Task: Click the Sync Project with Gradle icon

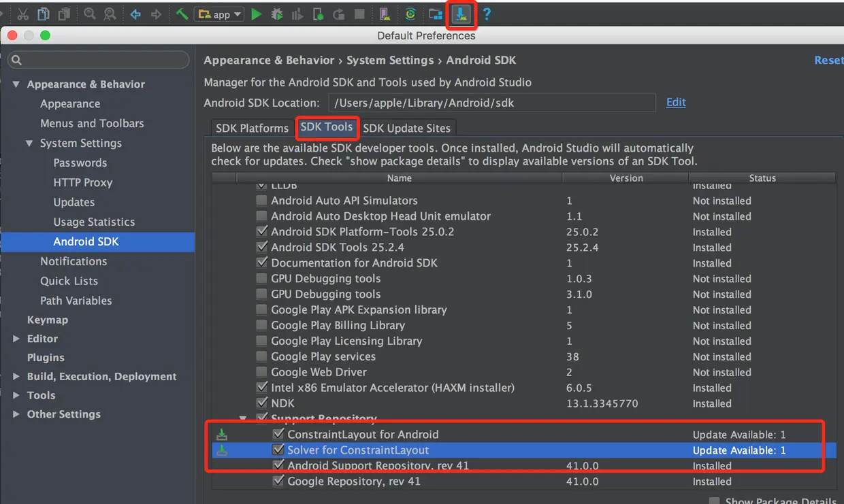Action: [x=410, y=14]
